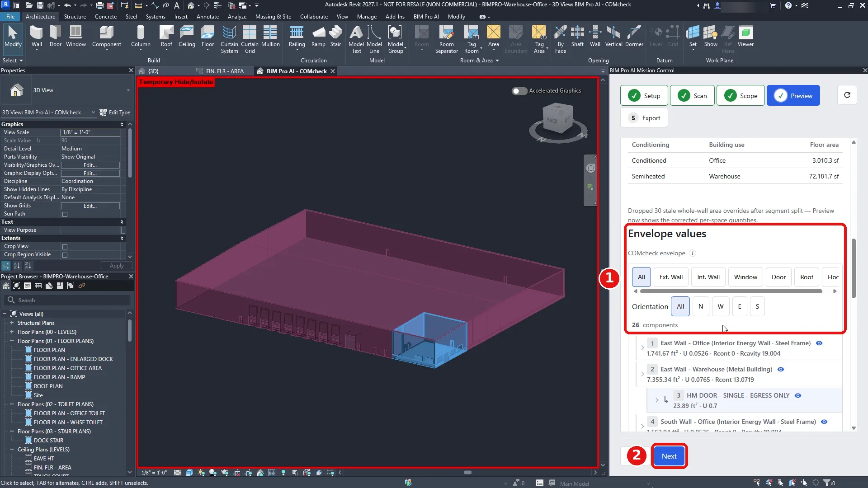This screenshot has height=488, width=868.
Task: Open 3D View instance selector dropdown
Action: pos(93,113)
